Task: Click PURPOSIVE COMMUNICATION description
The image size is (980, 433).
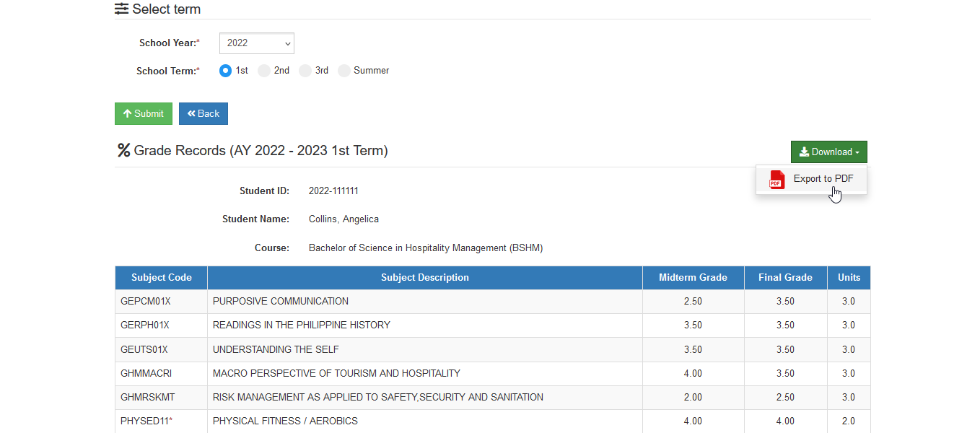Action: (281, 302)
